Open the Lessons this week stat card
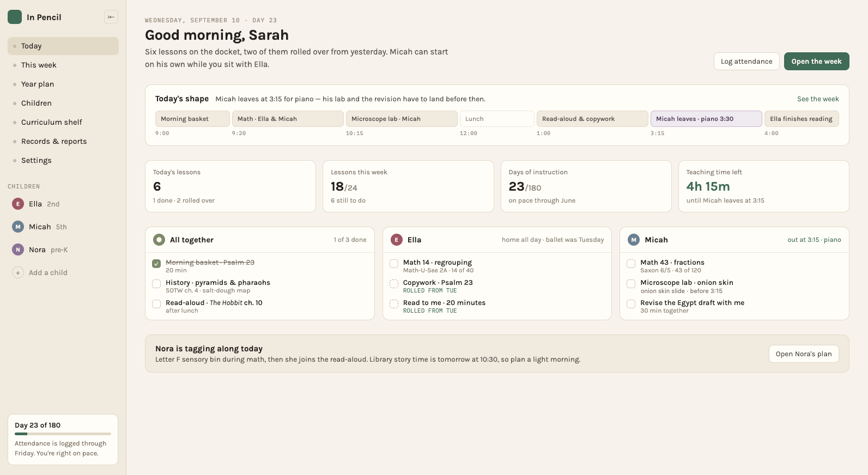The height and width of the screenshot is (475, 868). (x=408, y=186)
